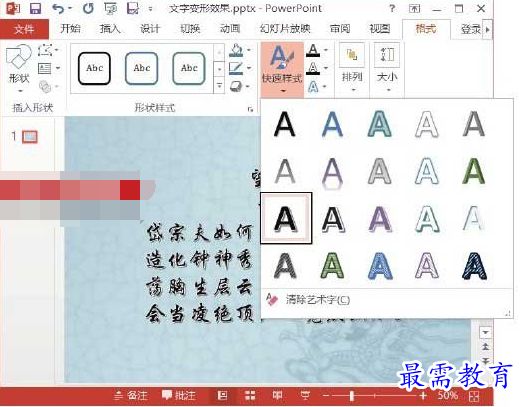Image resolution: width=521 pixels, height=407 pixels.
Task: Fit slide to window icon
Action: click(x=474, y=396)
